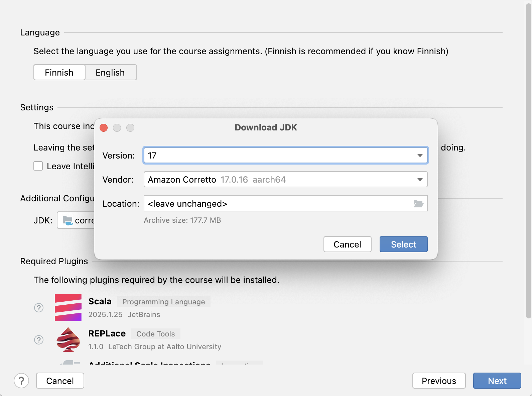Click the vertical scrollbar on the right
Image resolution: width=532 pixels, height=396 pixels.
click(x=528, y=161)
